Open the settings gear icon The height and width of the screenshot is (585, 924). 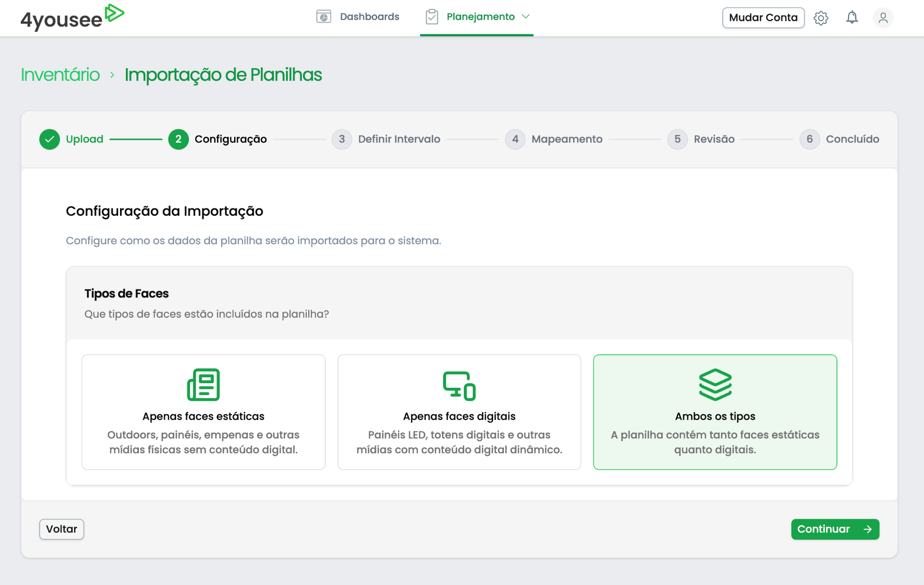[821, 18]
